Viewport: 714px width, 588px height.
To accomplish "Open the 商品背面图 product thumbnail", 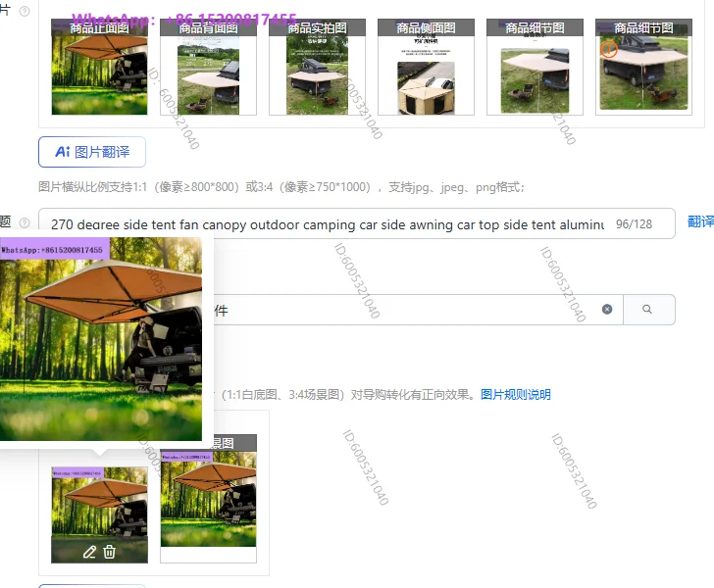I will [208, 67].
